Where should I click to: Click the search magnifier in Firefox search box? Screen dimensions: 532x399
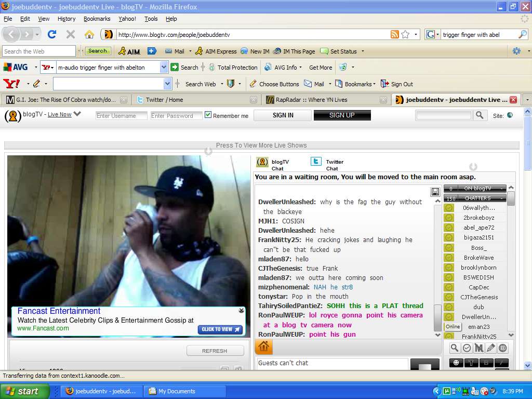tap(523, 34)
